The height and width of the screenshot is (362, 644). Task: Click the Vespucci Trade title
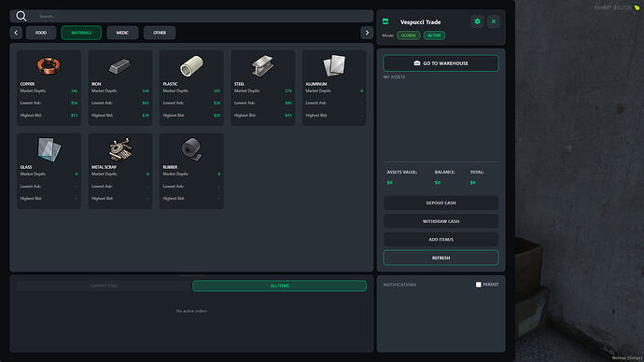click(x=421, y=21)
